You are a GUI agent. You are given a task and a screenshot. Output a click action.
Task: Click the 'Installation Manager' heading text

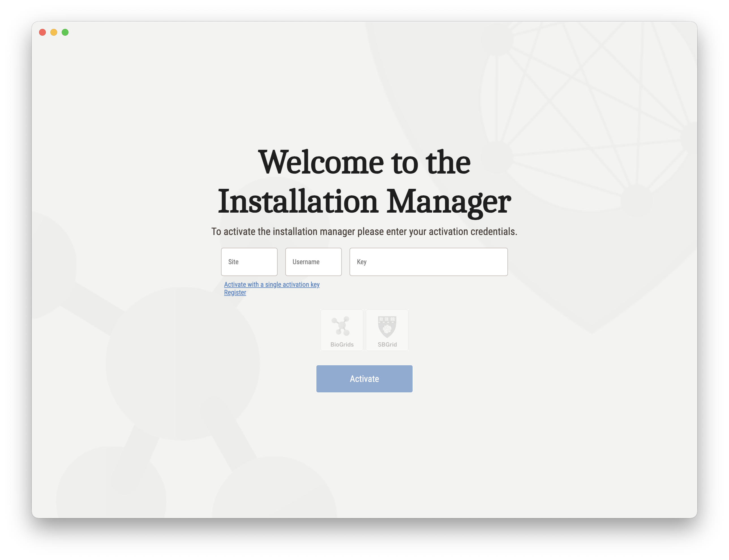coord(364,201)
